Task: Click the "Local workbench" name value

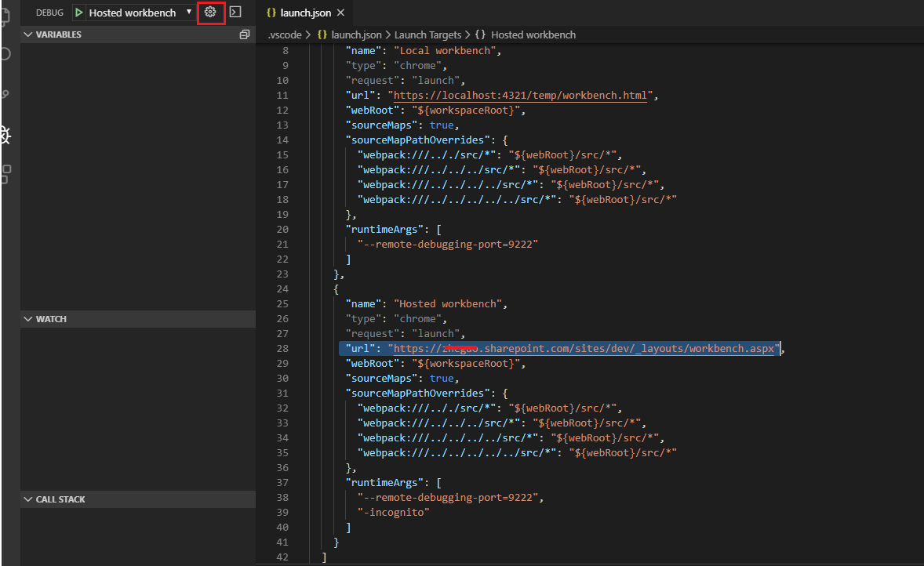Action: point(445,51)
